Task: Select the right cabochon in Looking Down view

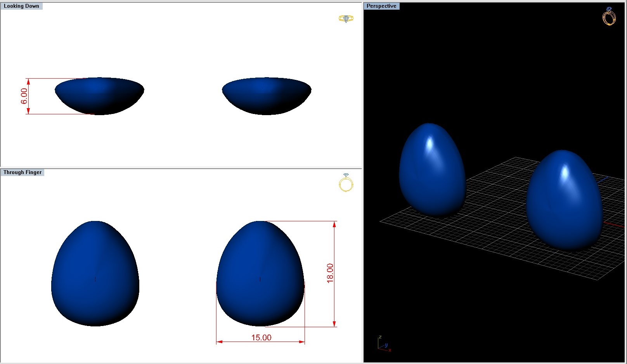Action: [x=267, y=96]
